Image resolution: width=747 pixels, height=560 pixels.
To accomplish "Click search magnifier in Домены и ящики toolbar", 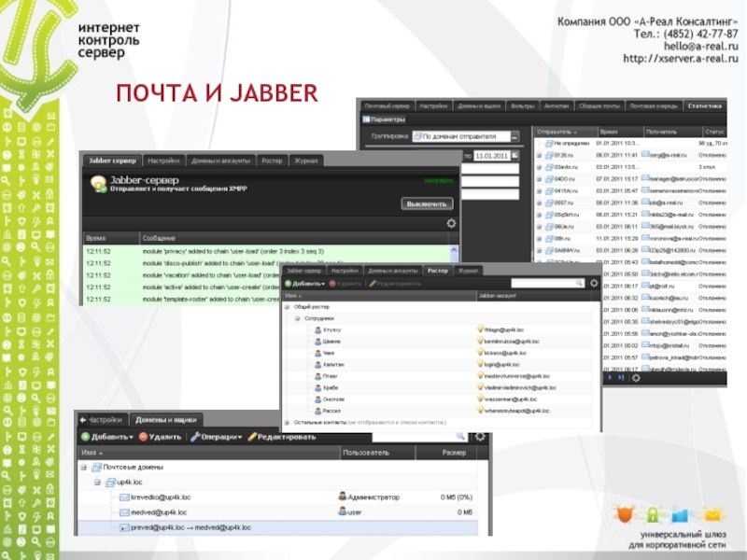I will (x=460, y=436).
